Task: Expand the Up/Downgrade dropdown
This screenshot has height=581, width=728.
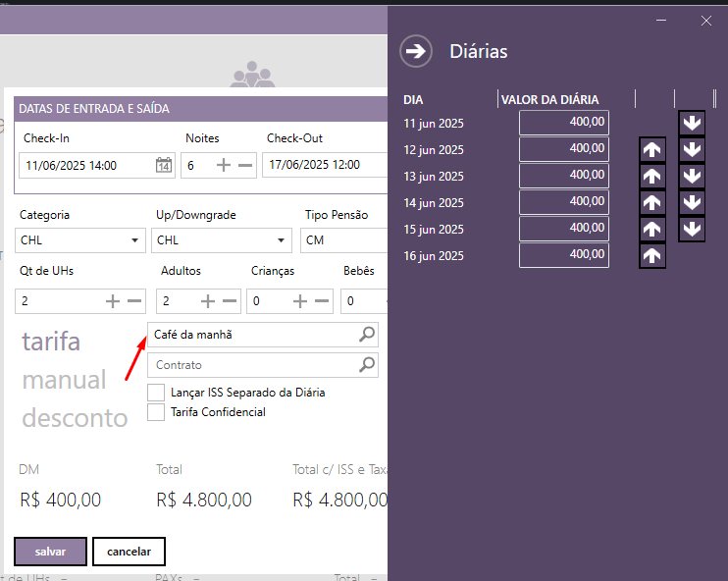Action: [222, 240]
